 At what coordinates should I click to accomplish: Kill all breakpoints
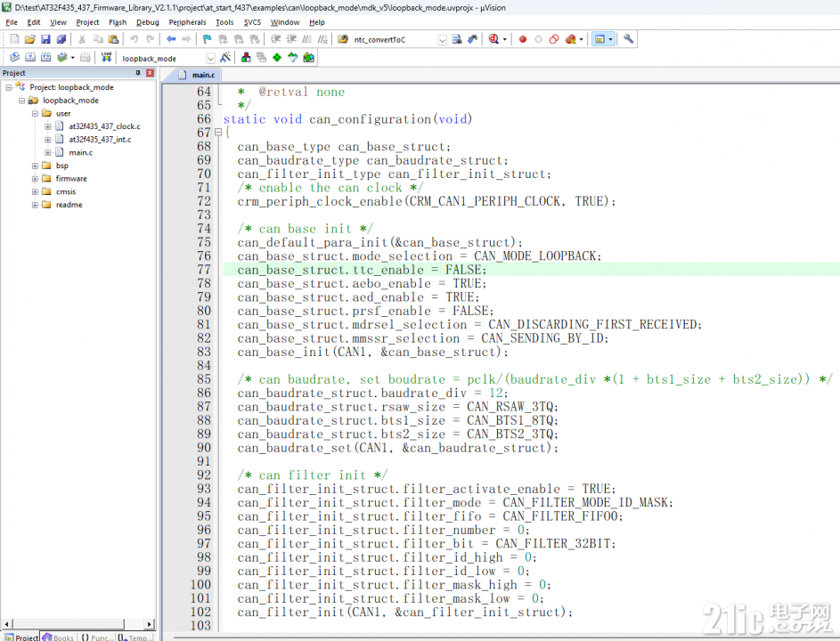coord(571,39)
